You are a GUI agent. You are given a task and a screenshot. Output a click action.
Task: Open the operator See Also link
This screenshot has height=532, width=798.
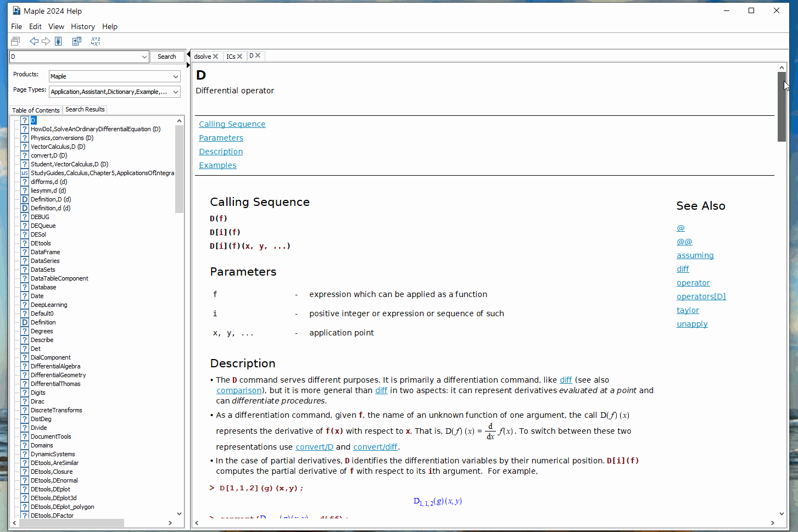click(693, 283)
